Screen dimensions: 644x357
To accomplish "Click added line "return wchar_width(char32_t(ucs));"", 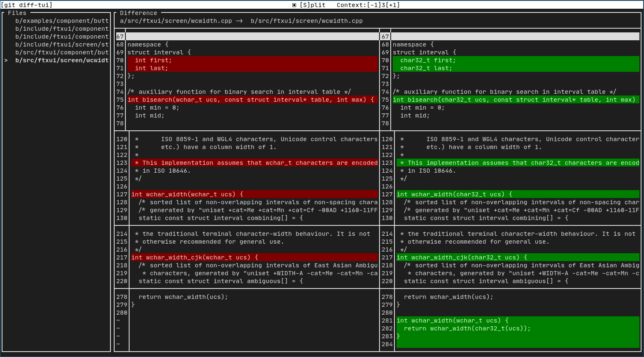I will [518, 328].
